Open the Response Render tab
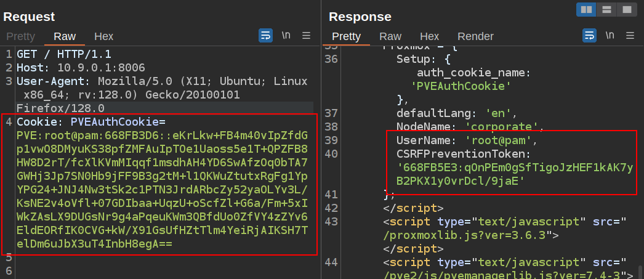The image size is (644, 279). 475,36
